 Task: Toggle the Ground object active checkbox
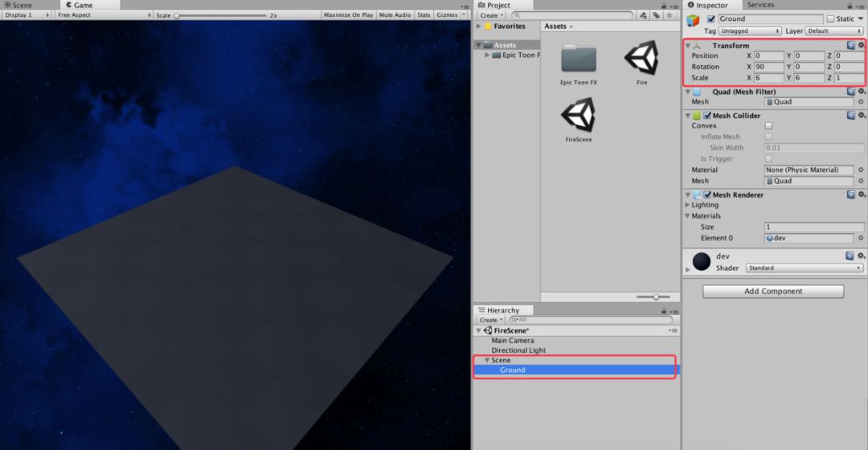(x=711, y=18)
